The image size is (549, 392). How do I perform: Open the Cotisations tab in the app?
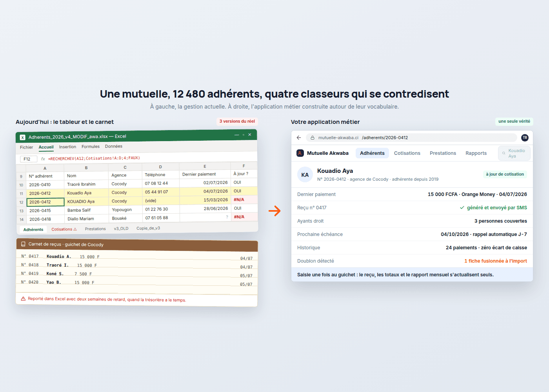point(407,153)
